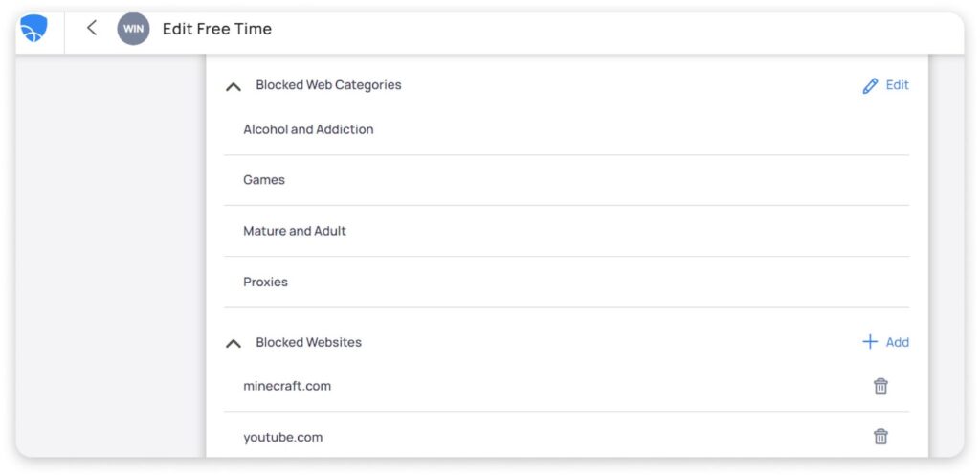Click the Edit Free Time page title
980x476 pixels.
coord(217,29)
